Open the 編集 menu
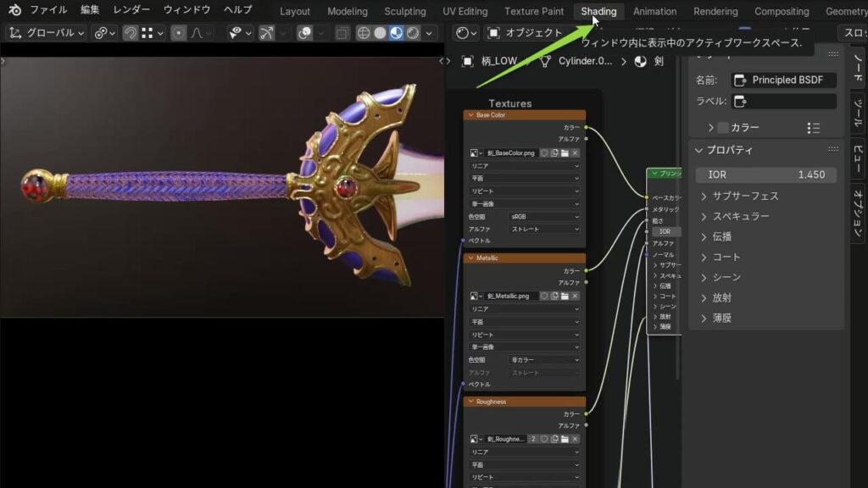Screen dimensions: 868x488 tap(90, 10)
